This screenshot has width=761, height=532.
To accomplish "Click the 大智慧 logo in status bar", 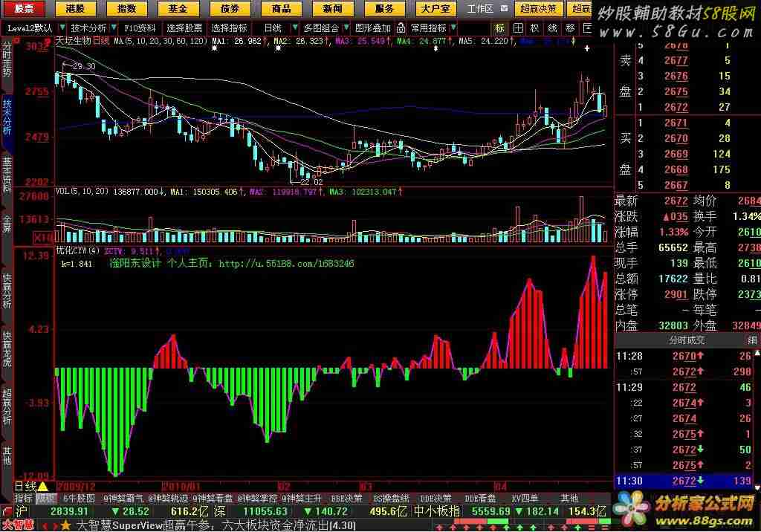I will tap(17, 525).
